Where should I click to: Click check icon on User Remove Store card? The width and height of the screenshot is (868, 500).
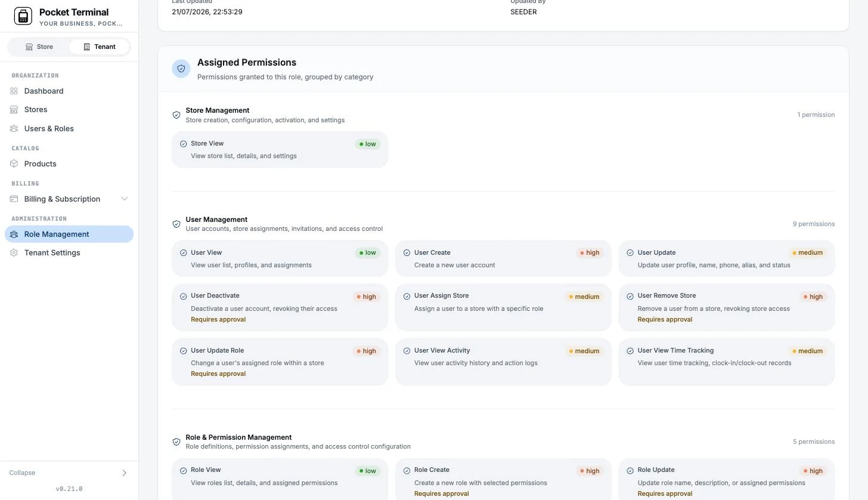tap(630, 296)
